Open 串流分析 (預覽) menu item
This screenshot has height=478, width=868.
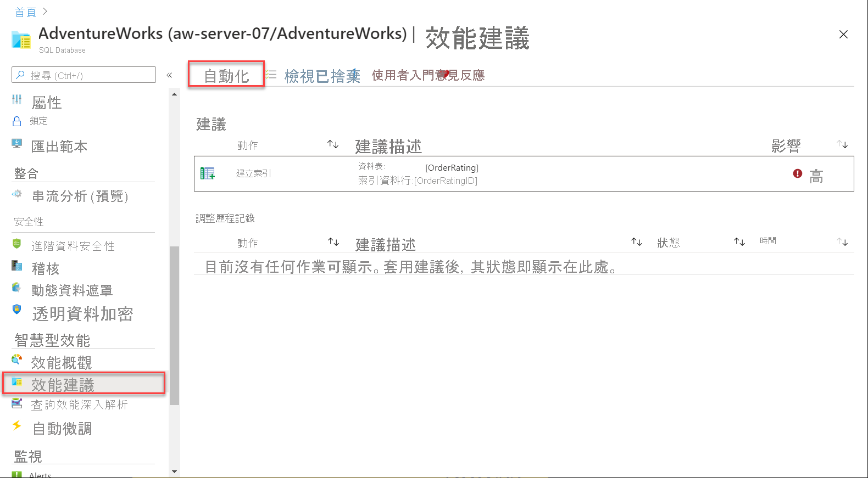(80, 196)
